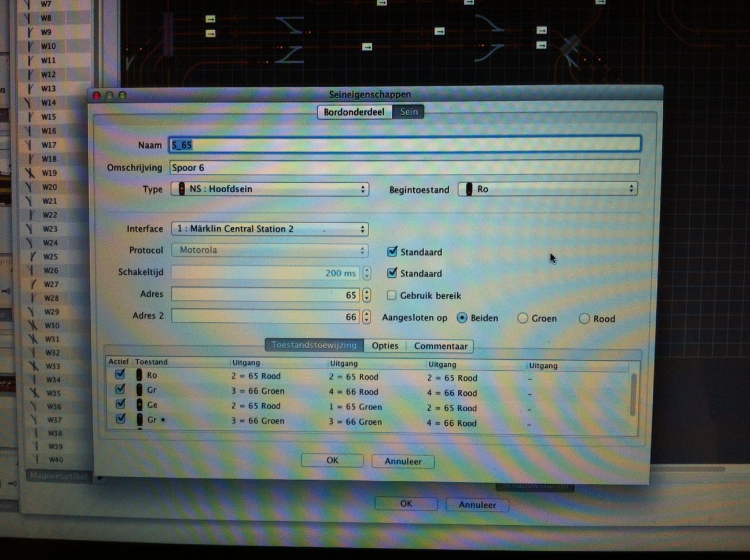Viewport: 750px width, 560px height.
Task: Click signal icon in Begintoestand dropdown
Action: [x=469, y=189]
